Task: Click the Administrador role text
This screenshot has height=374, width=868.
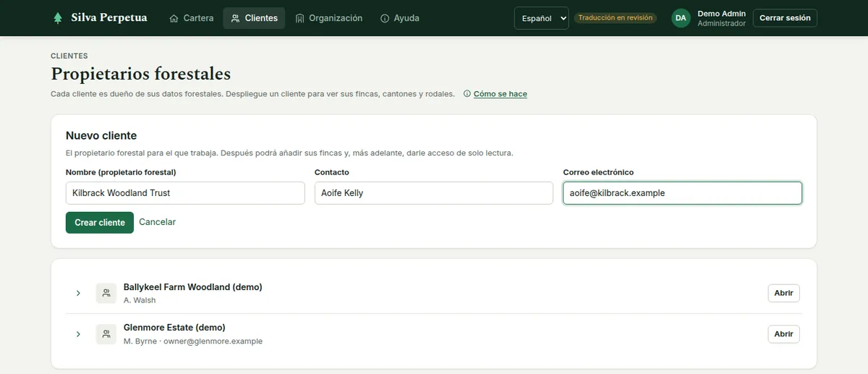Action: click(721, 24)
